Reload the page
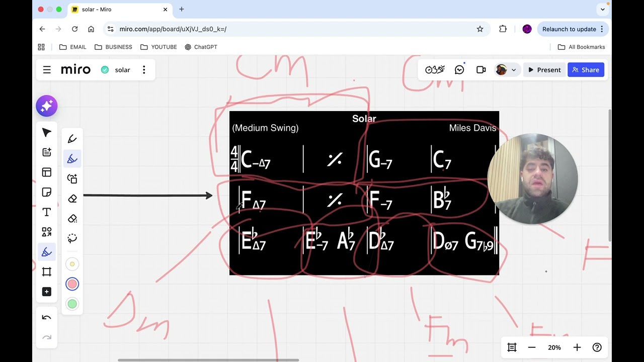Viewport: 644px width, 362px height. click(74, 29)
